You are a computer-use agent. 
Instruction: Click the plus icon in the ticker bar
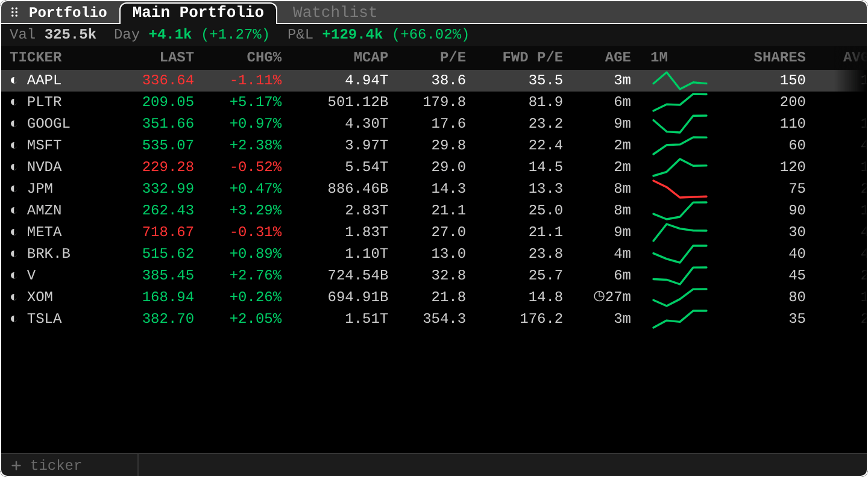pos(16,466)
